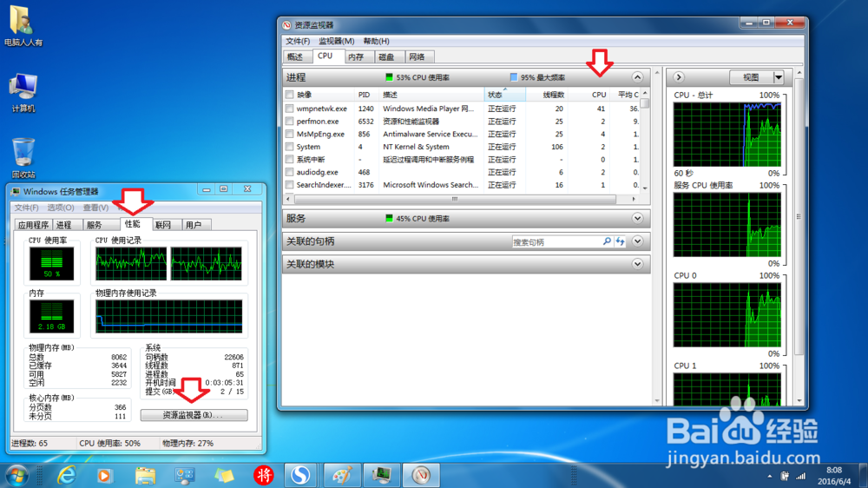
Task: Open the Paint taskbar icon
Action: [342, 475]
